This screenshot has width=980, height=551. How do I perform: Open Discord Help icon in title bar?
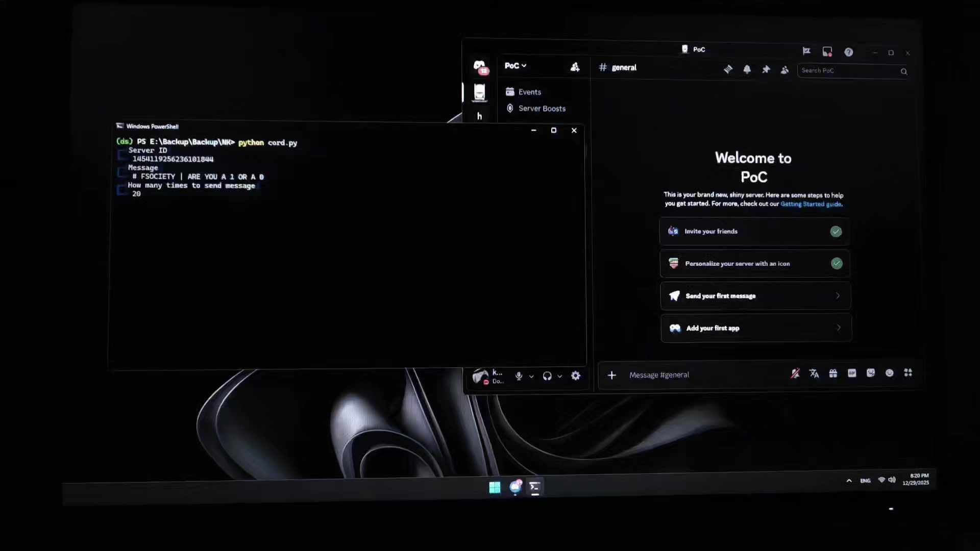[x=848, y=52]
